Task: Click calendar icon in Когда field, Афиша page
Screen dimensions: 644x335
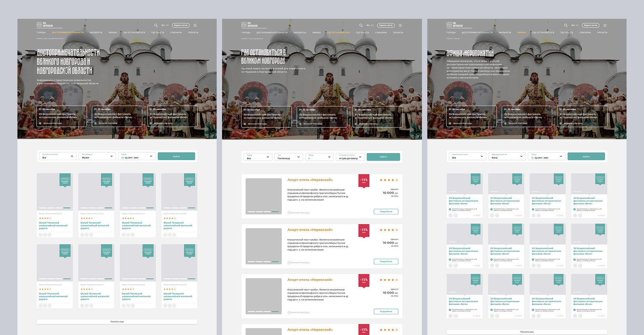Action: coord(533,158)
